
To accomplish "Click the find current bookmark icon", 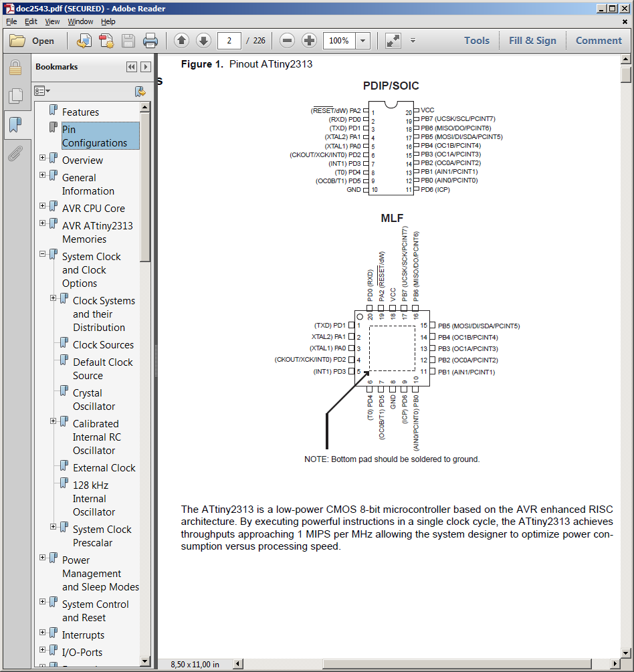I will pyautogui.click(x=140, y=92).
